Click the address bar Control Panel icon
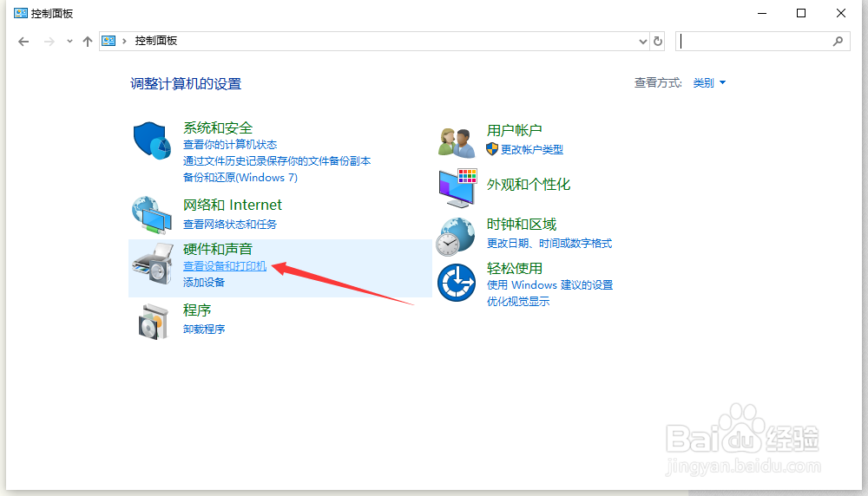The height and width of the screenshot is (496, 868). coord(108,41)
